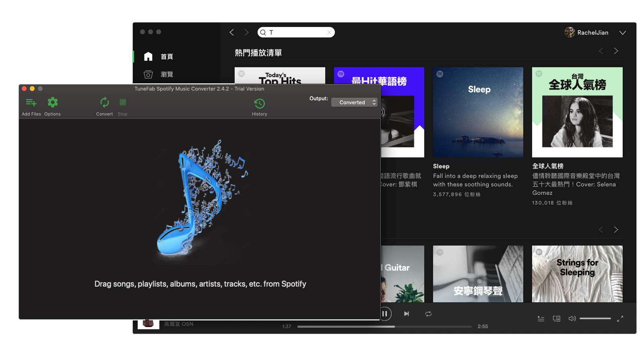The height and width of the screenshot is (347, 644).
Task: Open the Output Converted dropdown
Action: (354, 102)
